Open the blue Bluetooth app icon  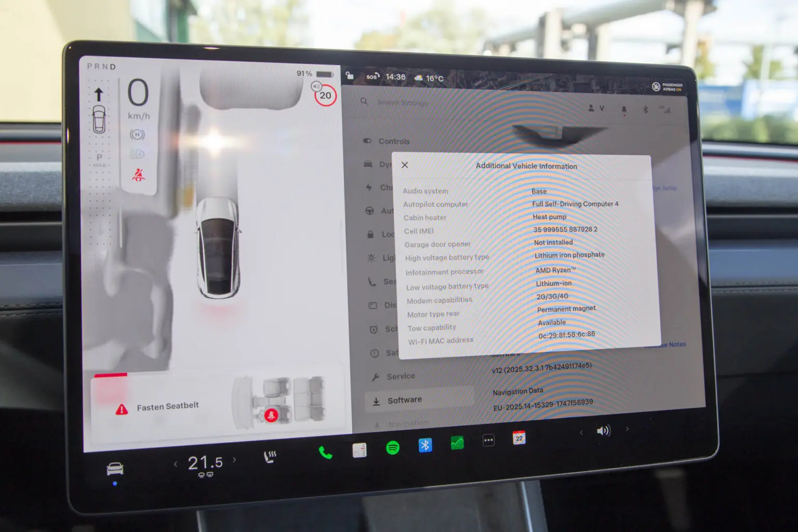pyautogui.click(x=425, y=445)
